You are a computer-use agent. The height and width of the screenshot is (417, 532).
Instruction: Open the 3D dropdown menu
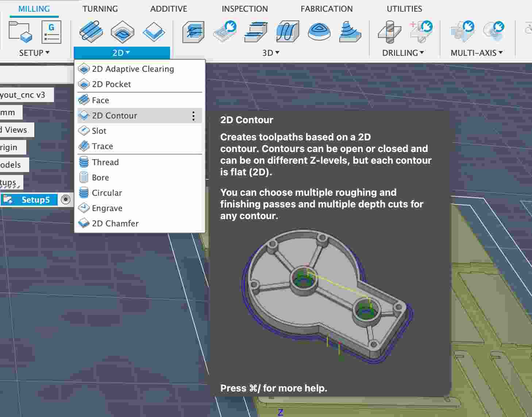pyautogui.click(x=271, y=53)
